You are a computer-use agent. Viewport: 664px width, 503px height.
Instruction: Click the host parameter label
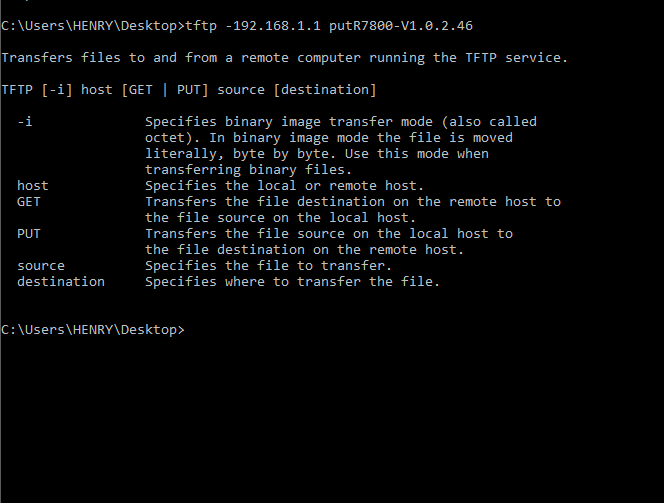[32, 185]
